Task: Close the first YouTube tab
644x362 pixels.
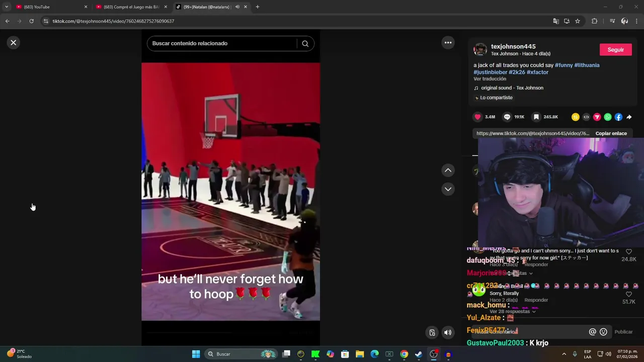Action: (x=86, y=7)
